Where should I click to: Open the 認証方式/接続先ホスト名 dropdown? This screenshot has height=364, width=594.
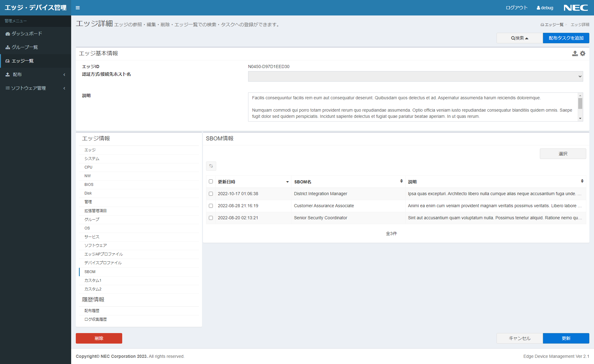[x=415, y=76]
